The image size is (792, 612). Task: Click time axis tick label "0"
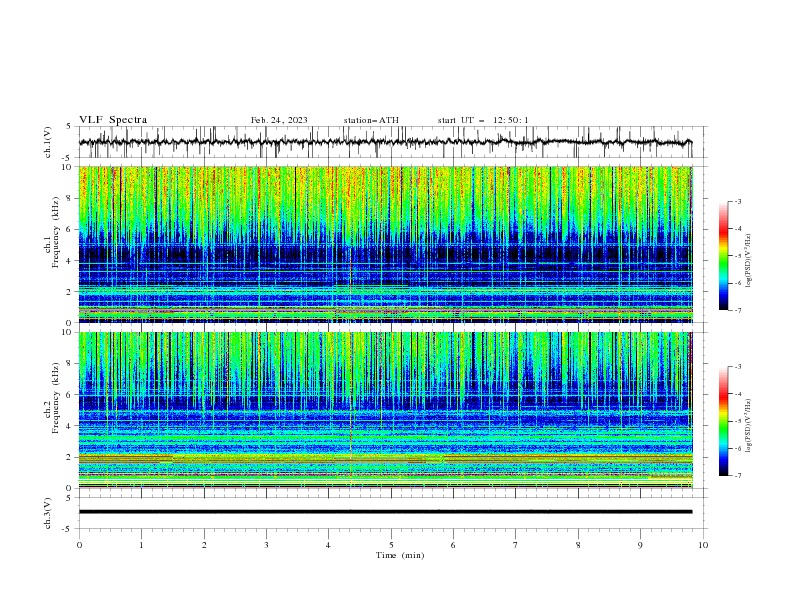79,545
